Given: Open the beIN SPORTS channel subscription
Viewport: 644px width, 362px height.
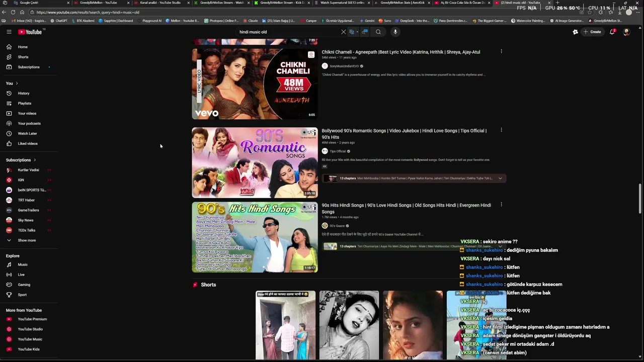Looking at the screenshot, I should [x=29, y=190].
